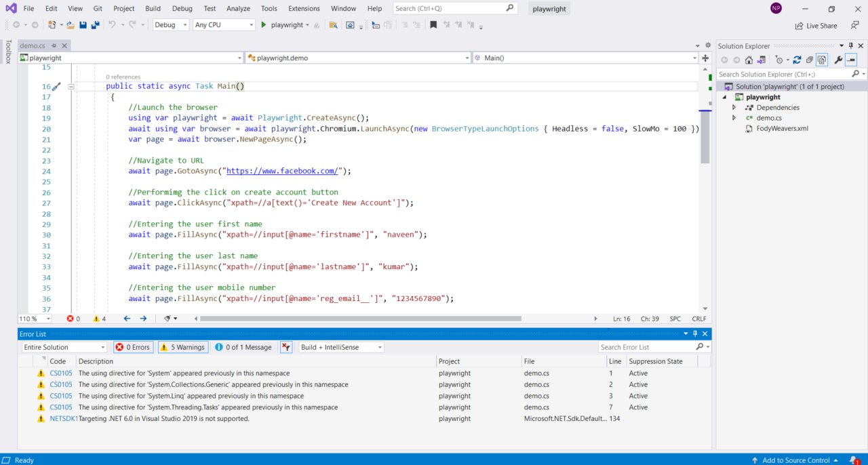The height and width of the screenshot is (465, 868).
Task: Click the bookmark icon in the toolbar
Action: click(x=433, y=25)
